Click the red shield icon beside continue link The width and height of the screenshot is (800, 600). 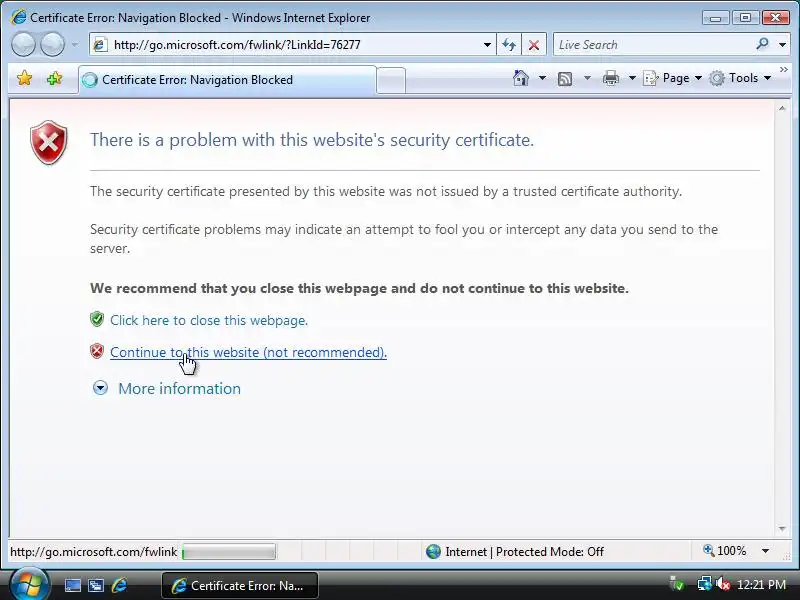(97, 351)
